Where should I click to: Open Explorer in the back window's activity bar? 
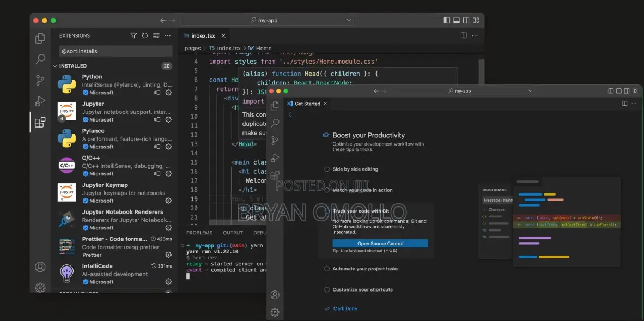click(x=40, y=38)
